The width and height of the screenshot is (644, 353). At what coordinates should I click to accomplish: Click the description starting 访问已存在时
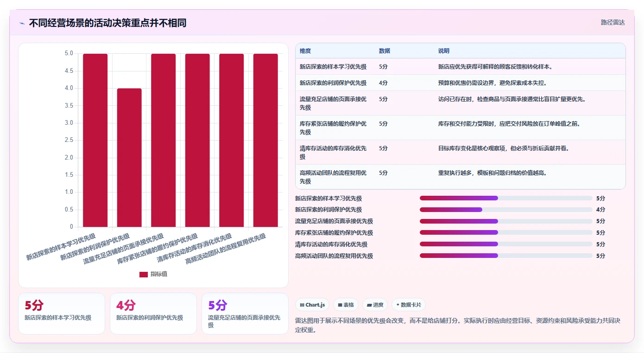(x=512, y=99)
